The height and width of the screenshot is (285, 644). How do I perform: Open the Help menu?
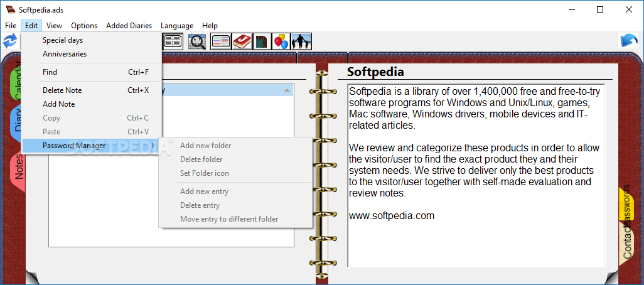coord(210,26)
